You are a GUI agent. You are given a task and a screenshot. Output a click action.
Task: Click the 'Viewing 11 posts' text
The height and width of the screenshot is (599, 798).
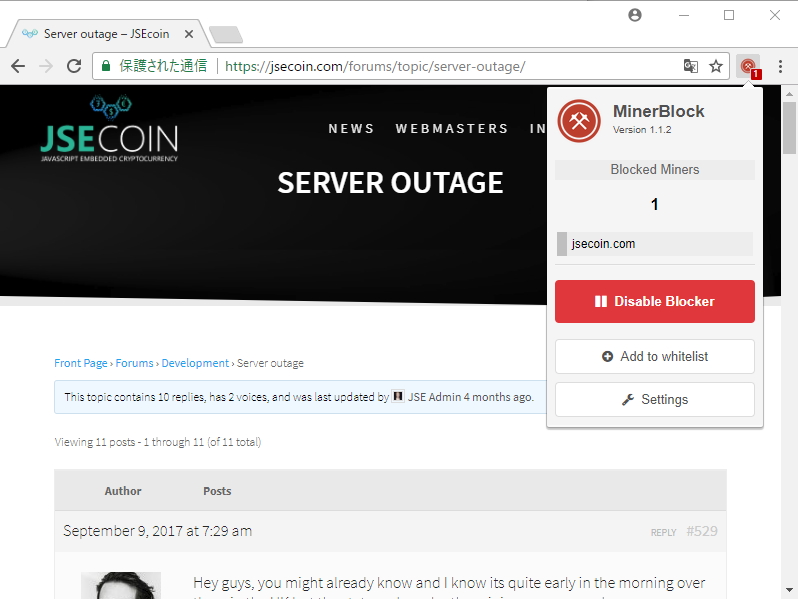point(158,442)
